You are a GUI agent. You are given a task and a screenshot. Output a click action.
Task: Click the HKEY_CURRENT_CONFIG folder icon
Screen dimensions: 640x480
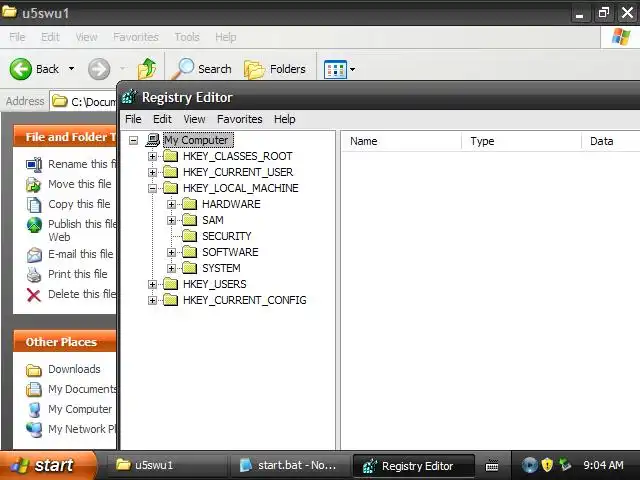(170, 300)
